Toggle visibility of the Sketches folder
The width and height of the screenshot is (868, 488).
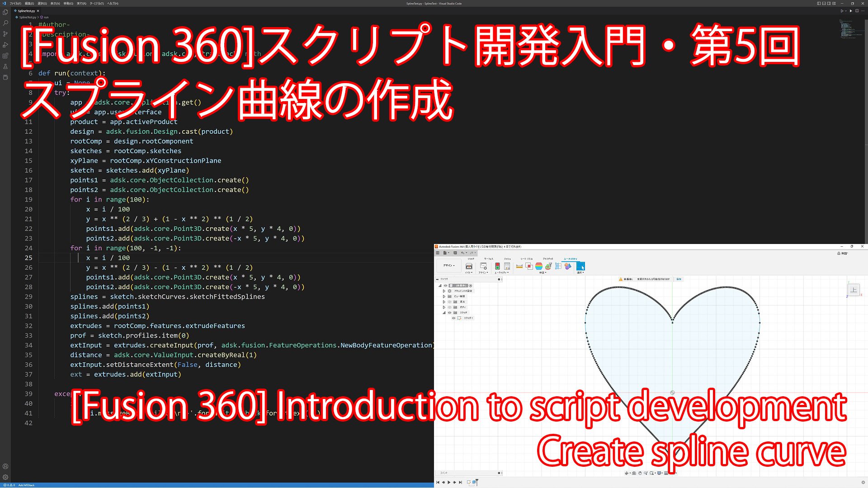point(449,313)
